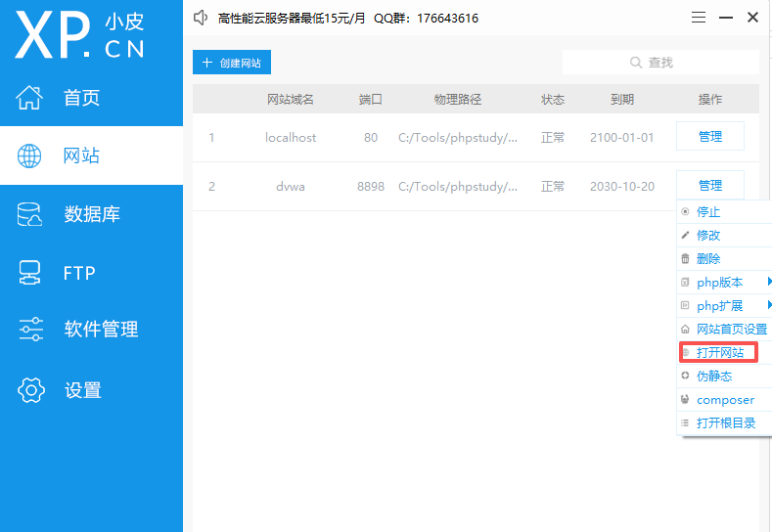Click the pencil icon beside 修改
This screenshot has width=772, height=532.
[x=685, y=236]
